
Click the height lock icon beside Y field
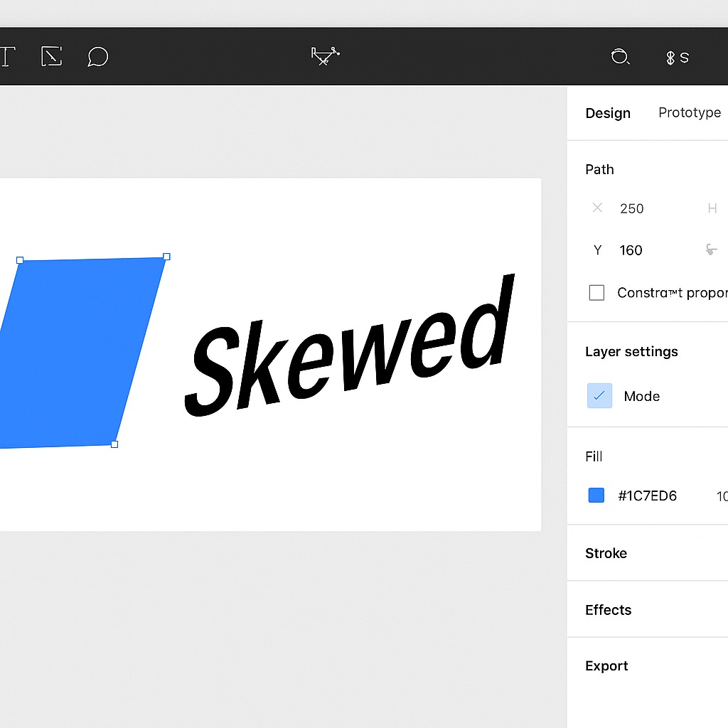click(711, 250)
